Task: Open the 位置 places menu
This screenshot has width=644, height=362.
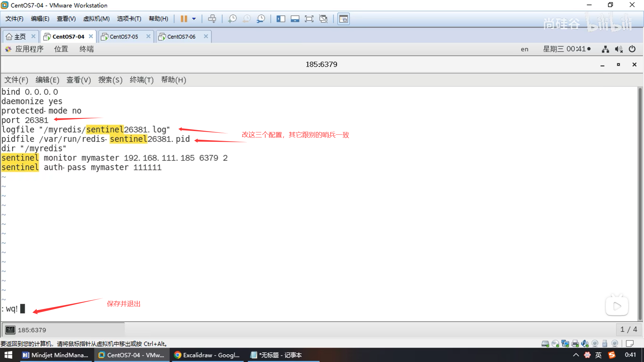Action: (x=61, y=49)
